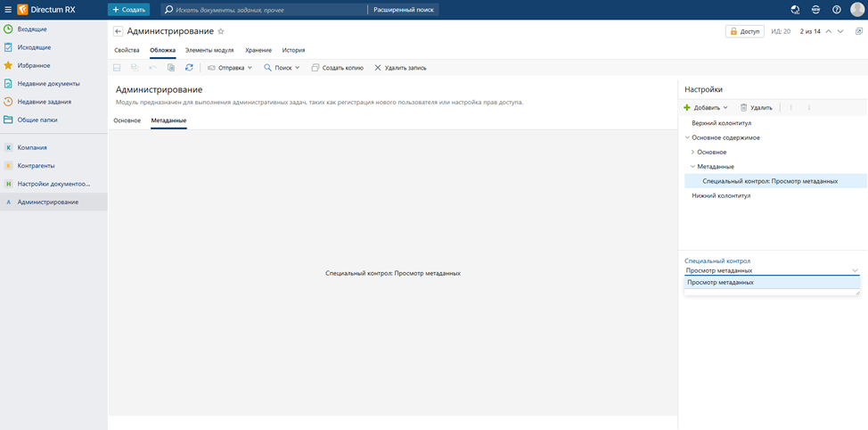Click the back arrow next to Администрирование title

[119, 31]
